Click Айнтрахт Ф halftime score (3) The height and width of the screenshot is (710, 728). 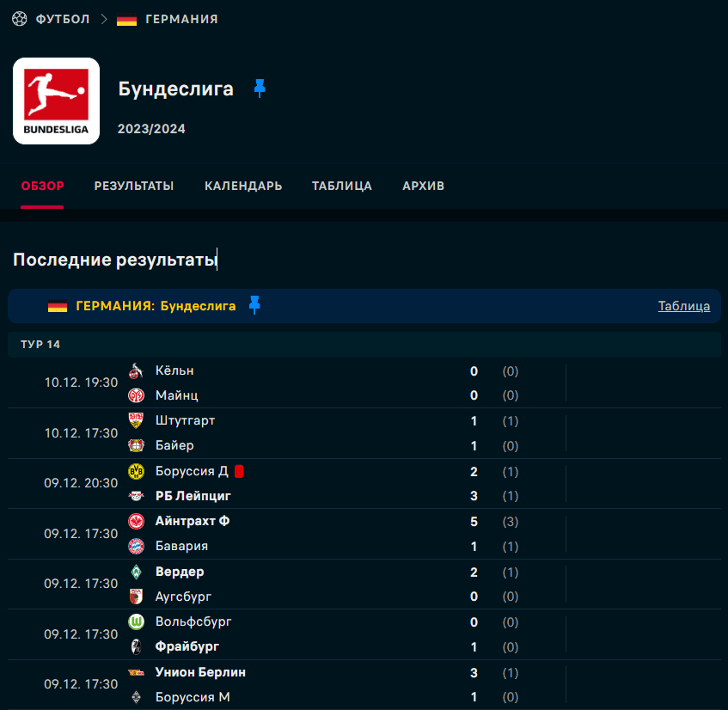511,522
